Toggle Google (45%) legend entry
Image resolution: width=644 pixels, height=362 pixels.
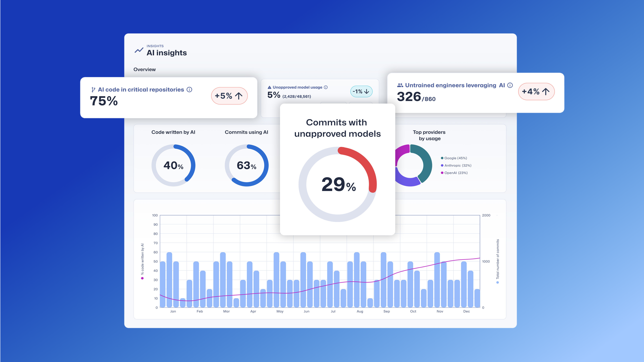454,158
